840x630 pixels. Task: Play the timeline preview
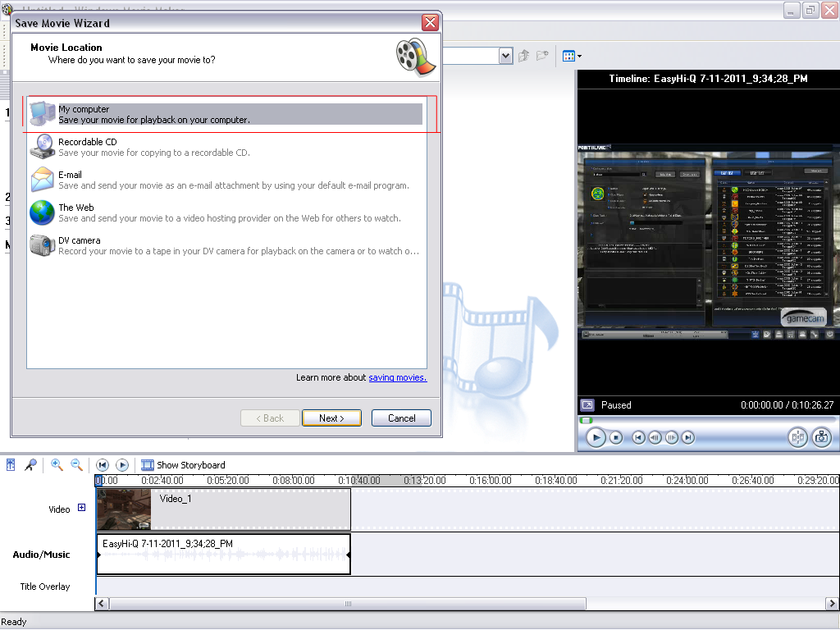pos(596,438)
